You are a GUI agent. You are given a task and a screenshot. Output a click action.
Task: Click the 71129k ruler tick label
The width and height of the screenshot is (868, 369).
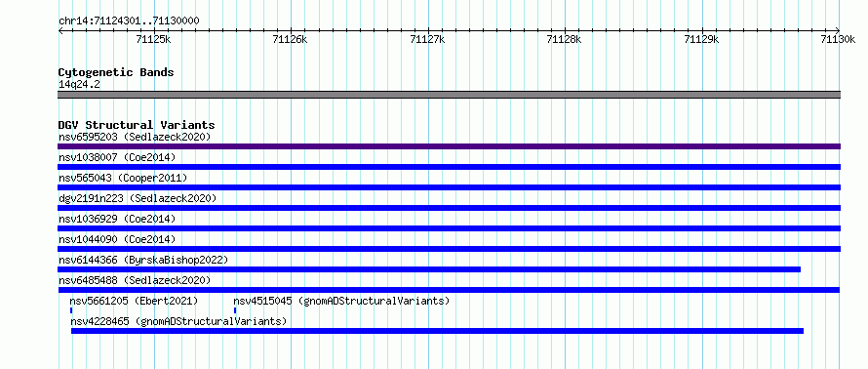(x=702, y=39)
